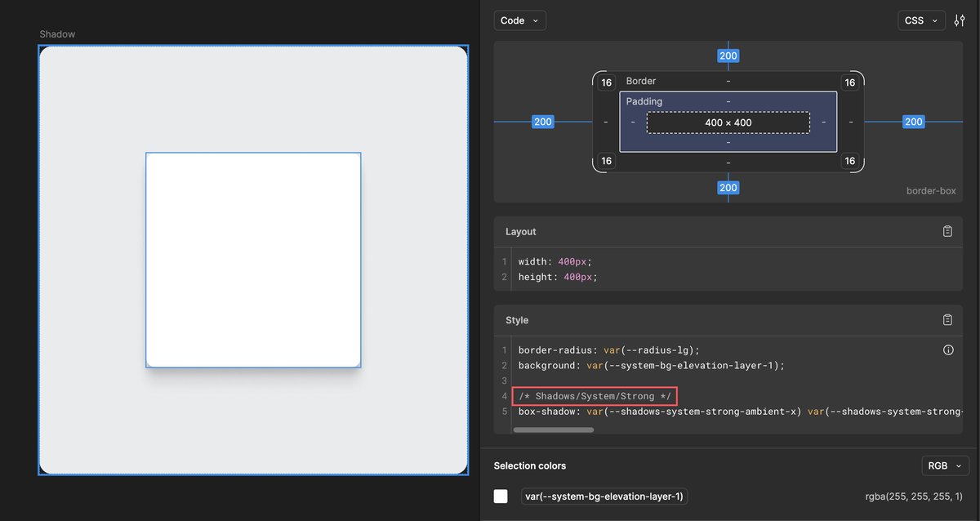This screenshot has height=521, width=980.
Task: Click the top-right 16 radius value
Action: point(850,82)
